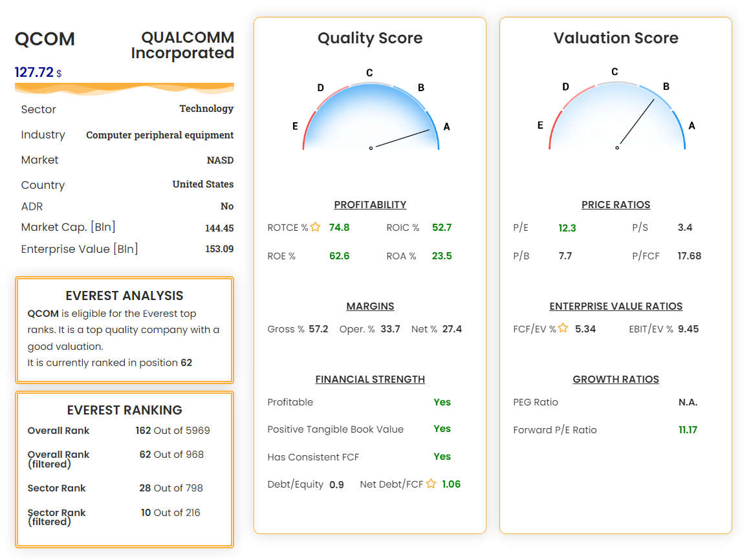
Task: Click the FINANCIAL STRENGTH section heading
Action: tap(370, 380)
